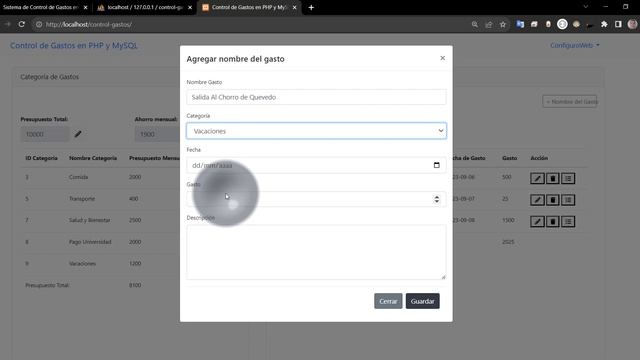Click the Ahorro mensual value field
The width and height of the screenshot is (640, 360).
(157, 134)
